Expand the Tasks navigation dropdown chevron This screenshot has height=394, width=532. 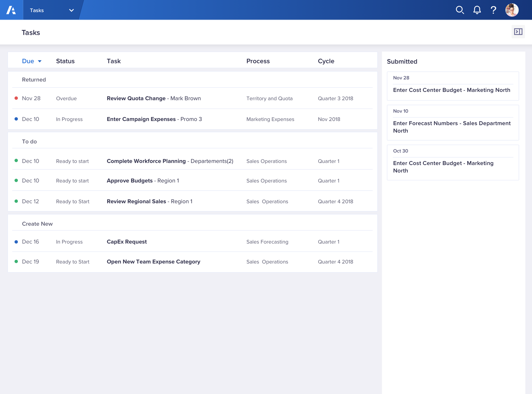(71, 10)
